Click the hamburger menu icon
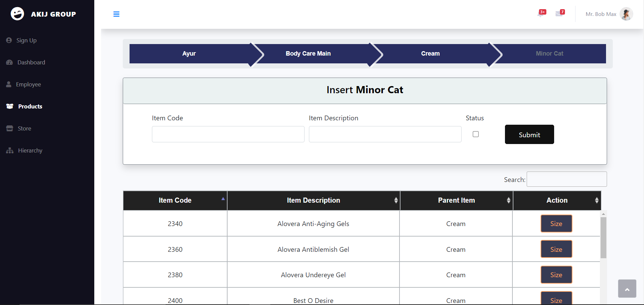 (116, 14)
